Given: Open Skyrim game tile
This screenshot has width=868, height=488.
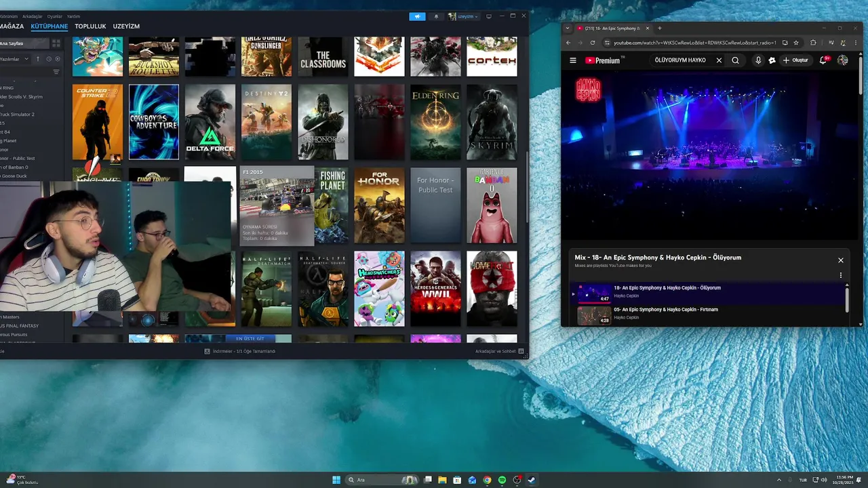Looking at the screenshot, I should click(x=492, y=122).
